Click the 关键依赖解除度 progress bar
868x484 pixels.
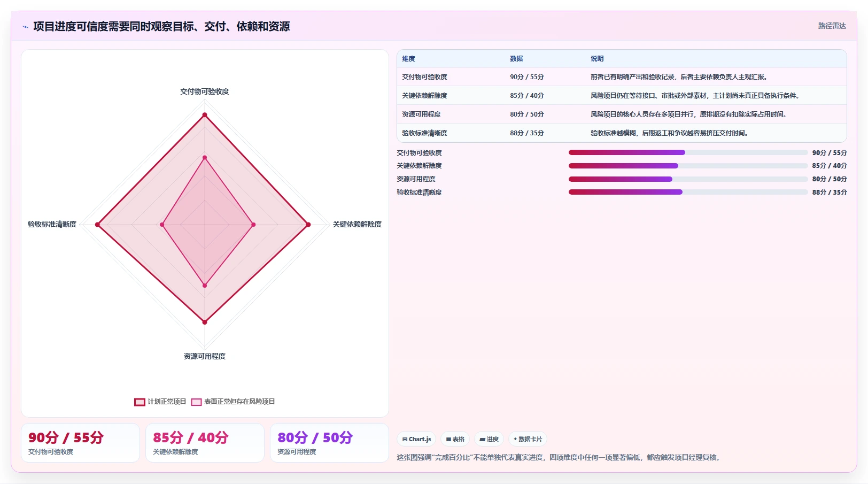pyautogui.click(x=688, y=166)
